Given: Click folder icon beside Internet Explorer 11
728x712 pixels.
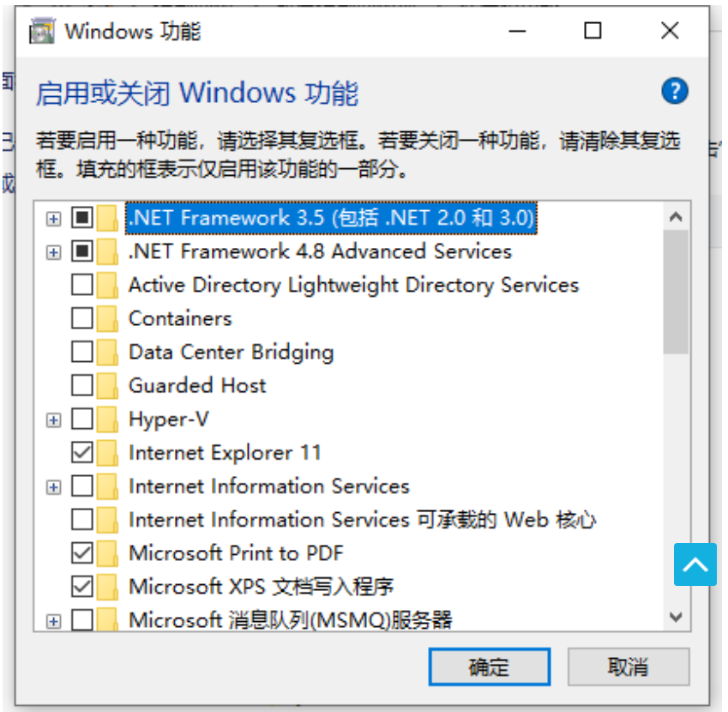Looking at the screenshot, I should coord(107,453).
